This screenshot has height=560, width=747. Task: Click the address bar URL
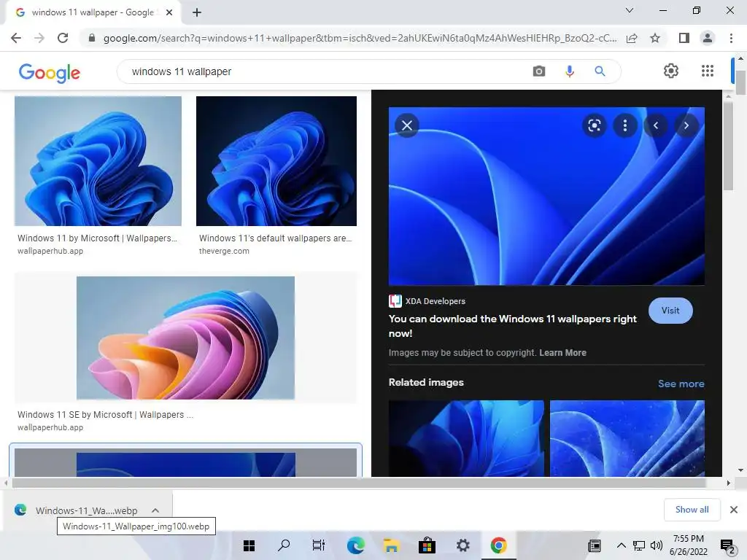[360, 38]
